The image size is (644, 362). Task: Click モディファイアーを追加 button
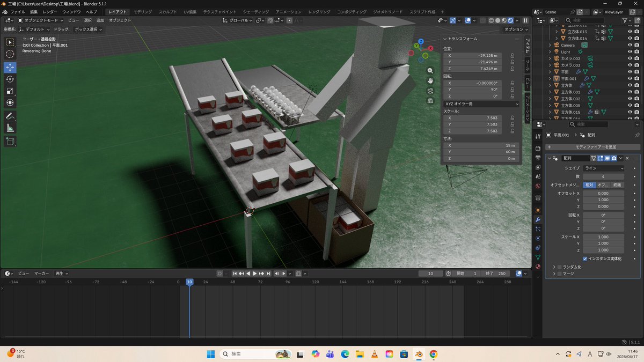[593, 147]
